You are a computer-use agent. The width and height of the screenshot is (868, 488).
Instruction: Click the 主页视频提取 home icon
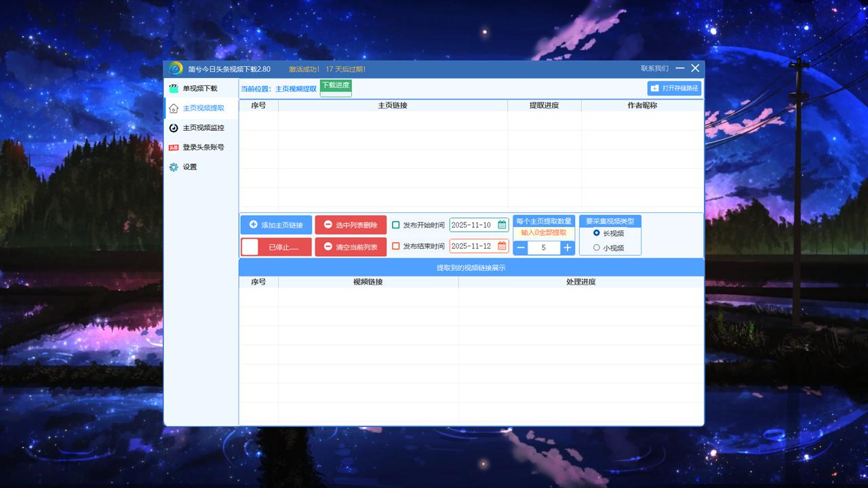[174, 108]
